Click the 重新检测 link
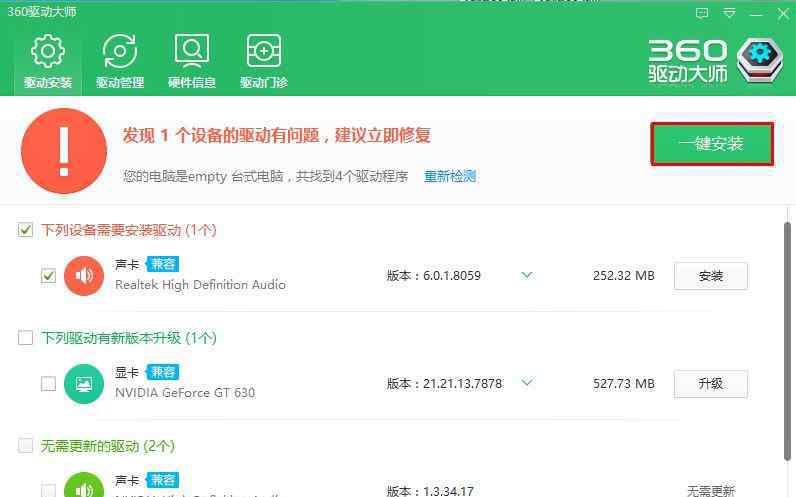 (450, 176)
